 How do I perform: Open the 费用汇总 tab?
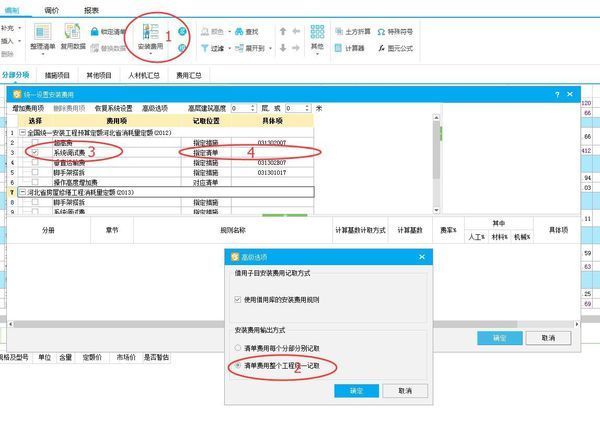[189, 75]
